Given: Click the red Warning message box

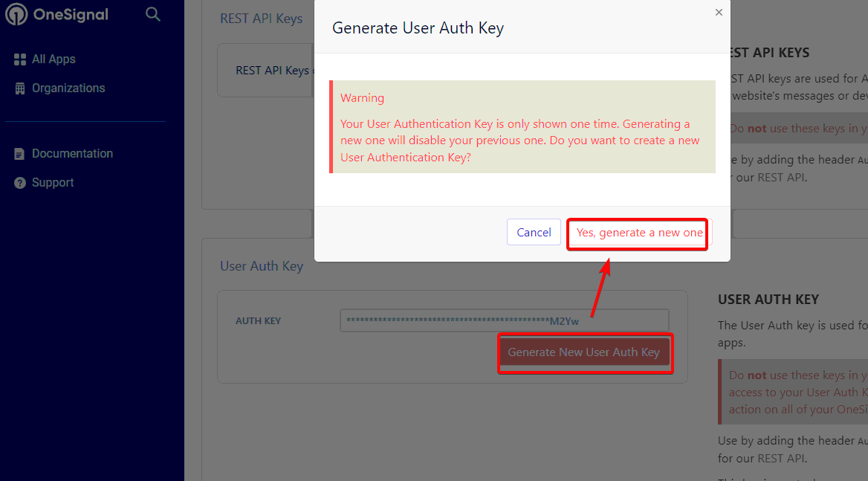Looking at the screenshot, I should tap(522, 126).
